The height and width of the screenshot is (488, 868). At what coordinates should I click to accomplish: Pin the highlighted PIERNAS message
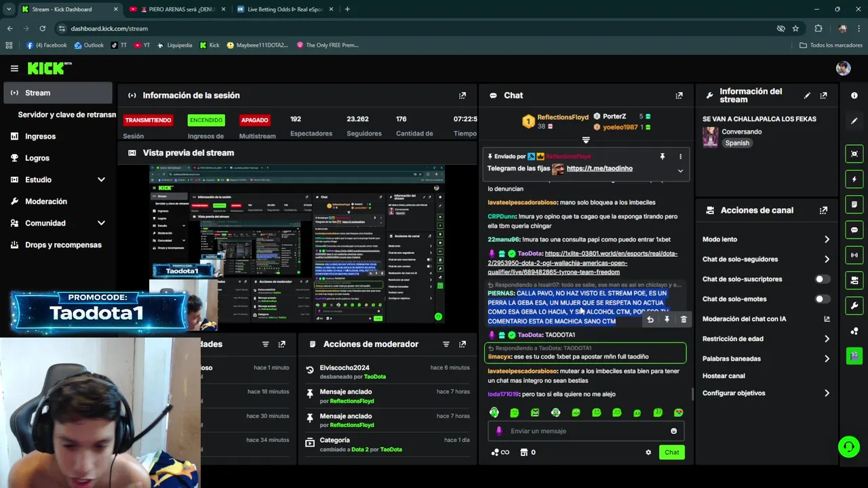[667, 319]
